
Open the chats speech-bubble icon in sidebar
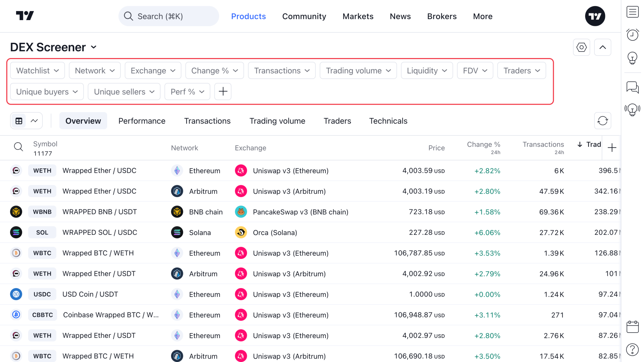(632, 87)
